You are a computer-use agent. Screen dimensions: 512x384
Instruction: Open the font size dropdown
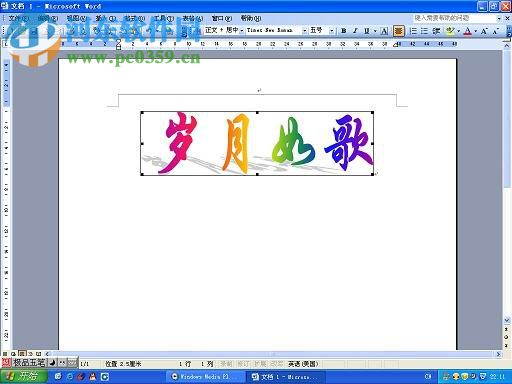[x=332, y=31]
